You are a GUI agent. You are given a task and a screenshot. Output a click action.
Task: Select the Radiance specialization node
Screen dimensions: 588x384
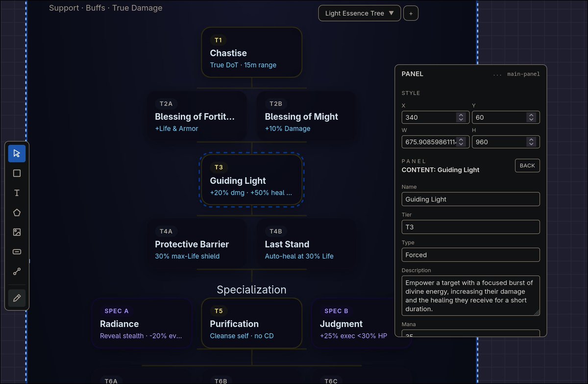coord(142,323)
